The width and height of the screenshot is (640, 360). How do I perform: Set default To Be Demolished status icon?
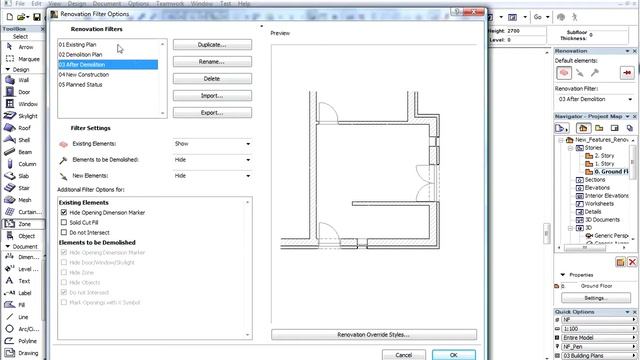pos(594,73)
